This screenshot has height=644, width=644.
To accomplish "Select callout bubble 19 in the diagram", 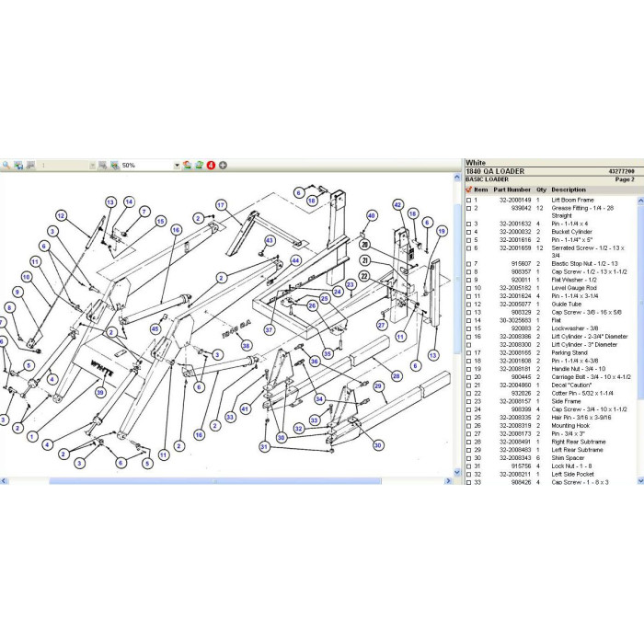I will tap(442, 231).
